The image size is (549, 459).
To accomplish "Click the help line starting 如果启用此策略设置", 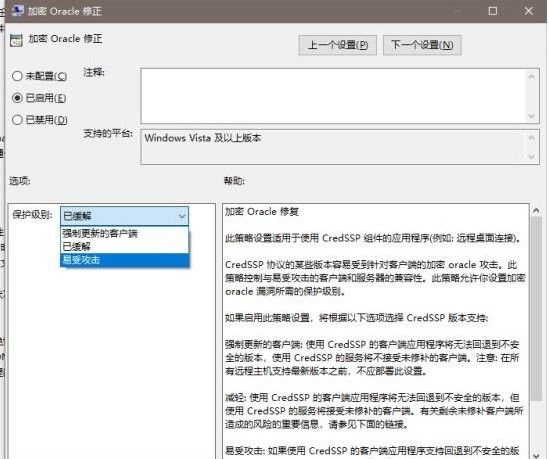I will [356, 318].
